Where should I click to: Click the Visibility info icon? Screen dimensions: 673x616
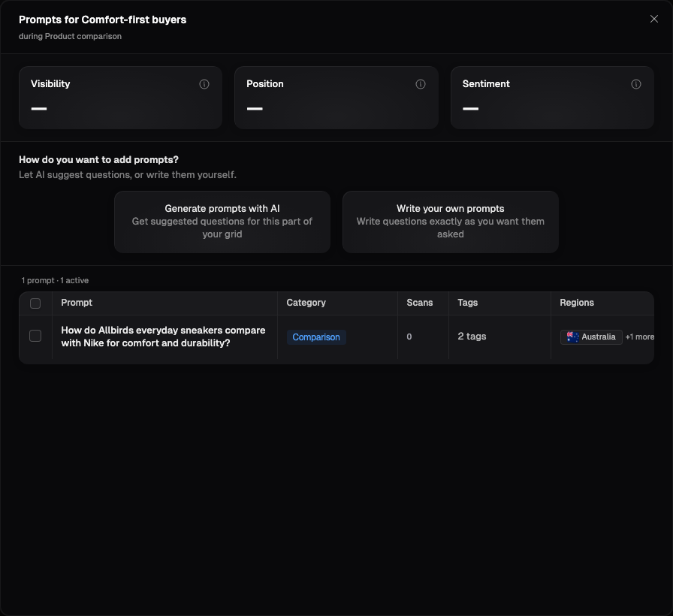204,84
